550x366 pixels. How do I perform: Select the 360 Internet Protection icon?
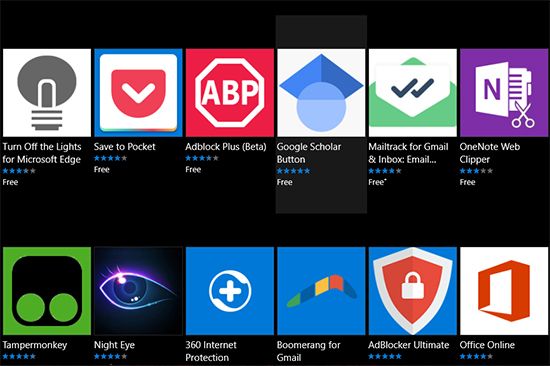tap(230, 291)
